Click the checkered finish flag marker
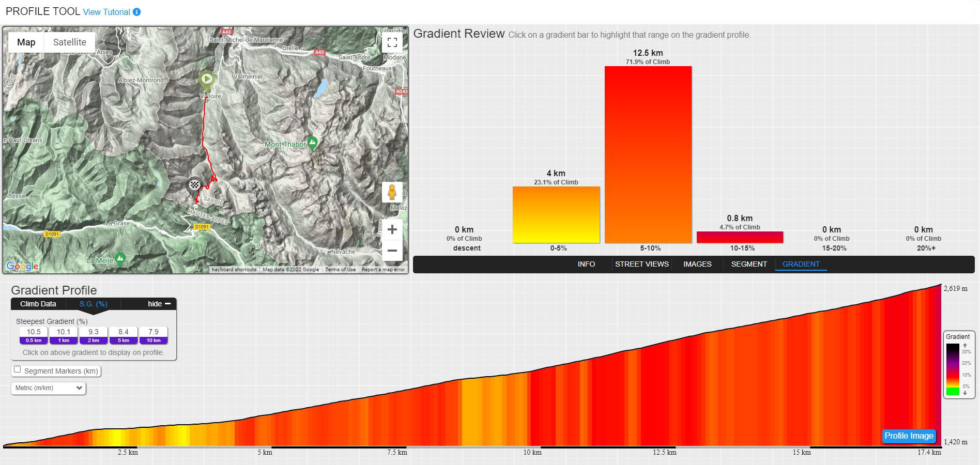Image resolution: width=980 pixels, height=465 pixels. pyautogui.click(x=194, y=185)
